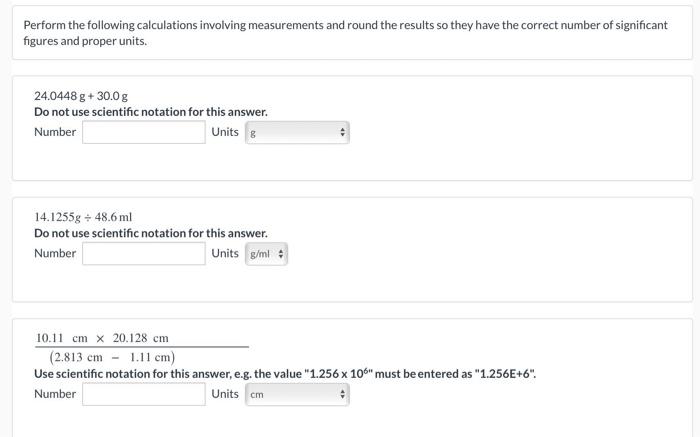Click the arrow icon on the g units selector
700x437 pixels.
342,133
